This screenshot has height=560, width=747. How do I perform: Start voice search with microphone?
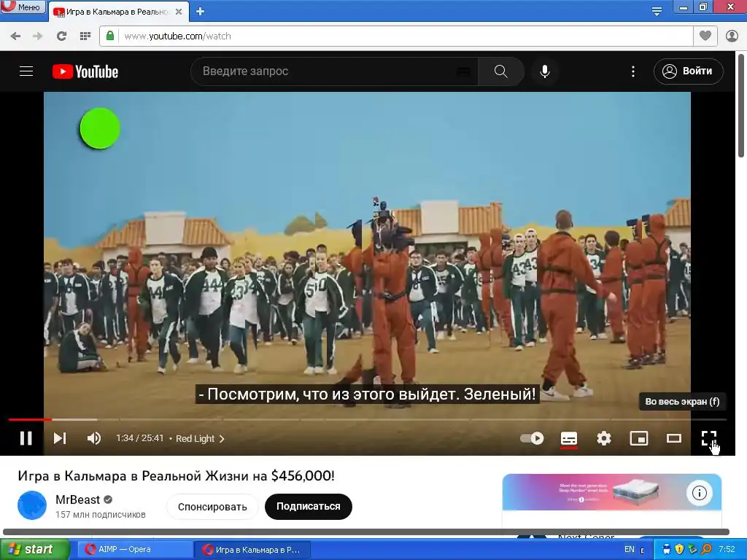tap(544, 71)
